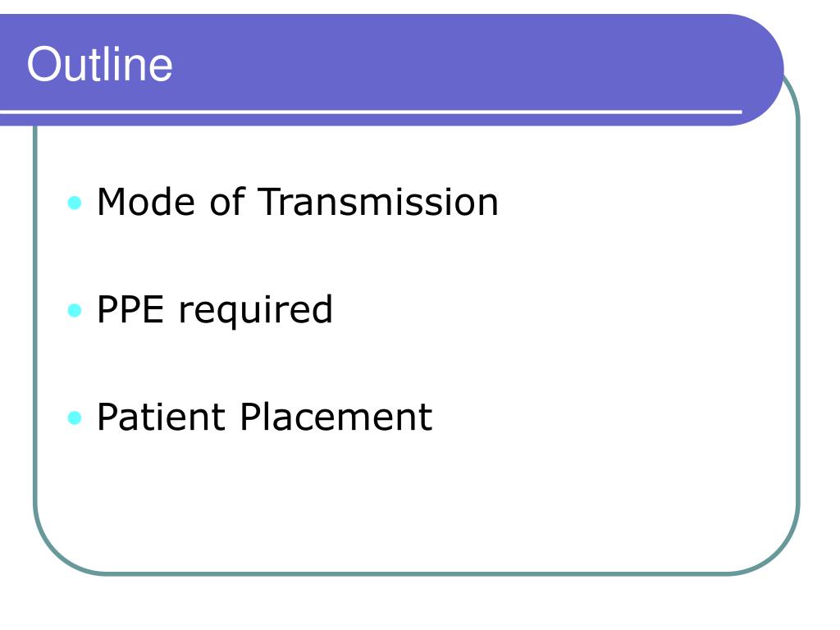Click the Patient Placement bullet text
The height and width of the screenshot is (630, 840).
(264, 417)
